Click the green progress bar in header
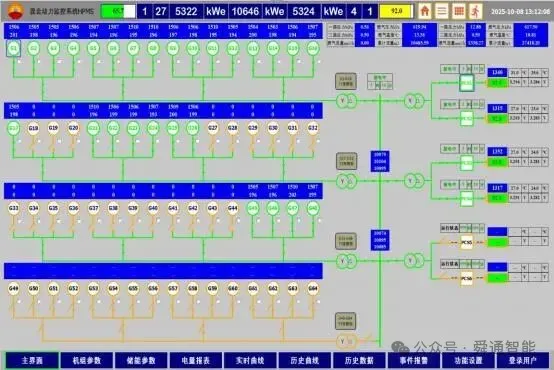 (118, 11)
